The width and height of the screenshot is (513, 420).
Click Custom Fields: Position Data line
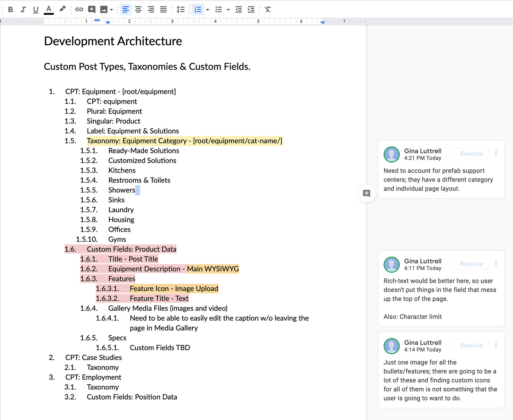pyautogui.click(x=132, y=397)
